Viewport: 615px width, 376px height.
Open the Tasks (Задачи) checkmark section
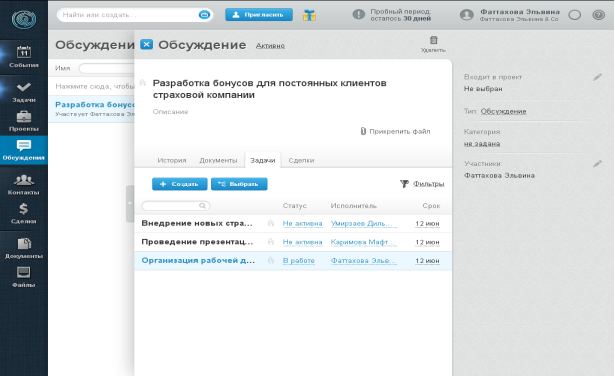point(24,92)
